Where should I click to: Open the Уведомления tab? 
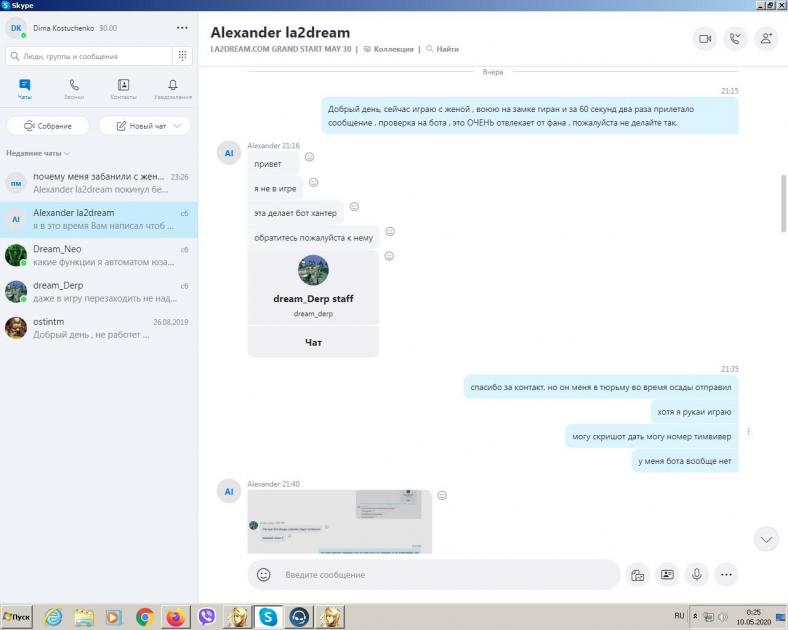[173, 90]
